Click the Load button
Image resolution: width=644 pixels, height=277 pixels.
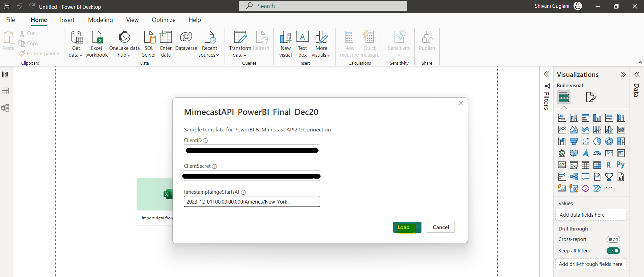pos(403,227)
